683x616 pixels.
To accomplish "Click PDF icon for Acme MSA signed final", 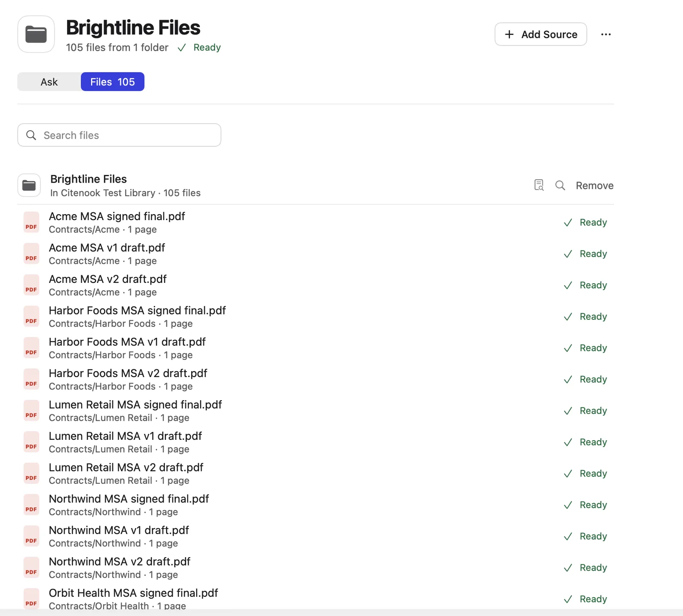I will point(31,222).
